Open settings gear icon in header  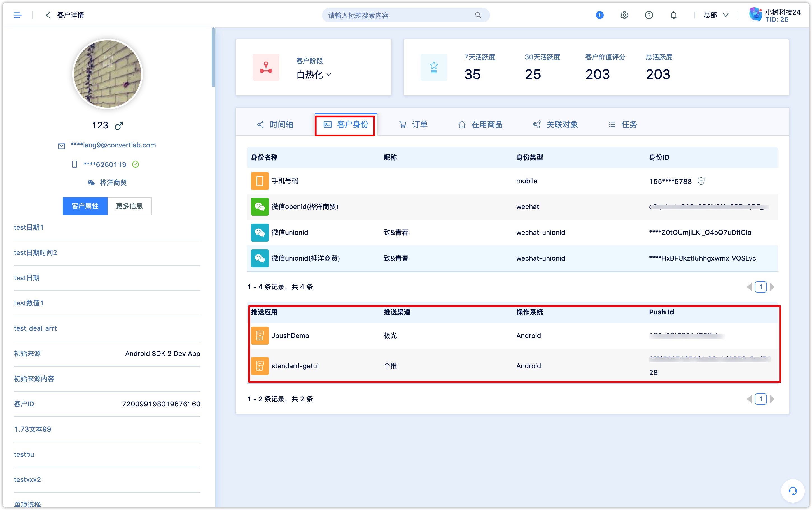coord(624,15)
